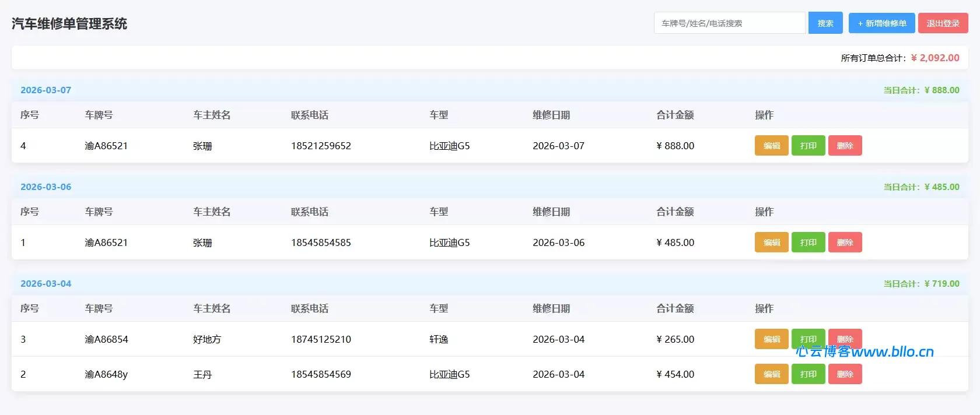This screenshot has width=980, height=415.
Task: Print the order dated 2026-03-06
Action: pos(808,242)
